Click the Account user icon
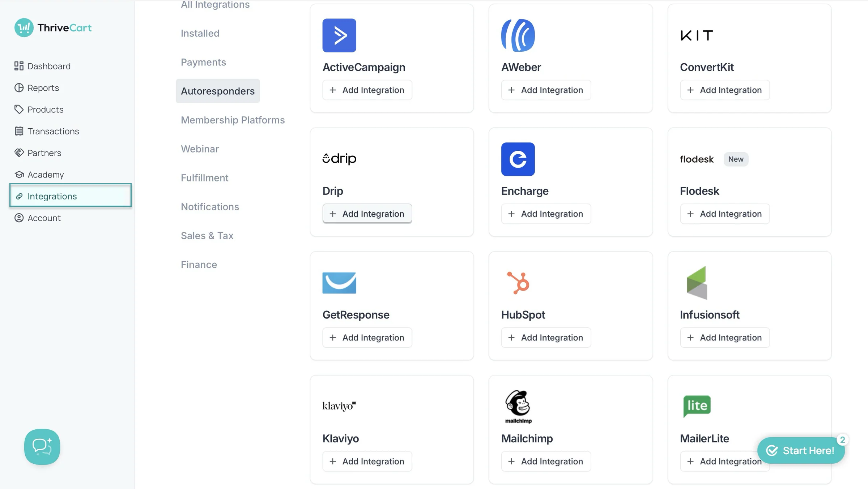Image resolution: width=868 pixels, height=489 pixels. [19, 218]
